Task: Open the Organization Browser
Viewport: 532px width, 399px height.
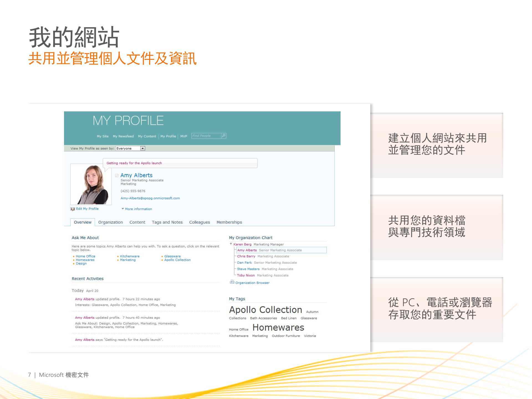Action: (252, 283)
